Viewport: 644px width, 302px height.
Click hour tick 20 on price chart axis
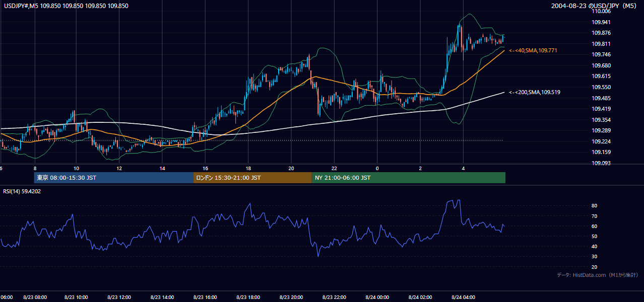tap(291, 168)
